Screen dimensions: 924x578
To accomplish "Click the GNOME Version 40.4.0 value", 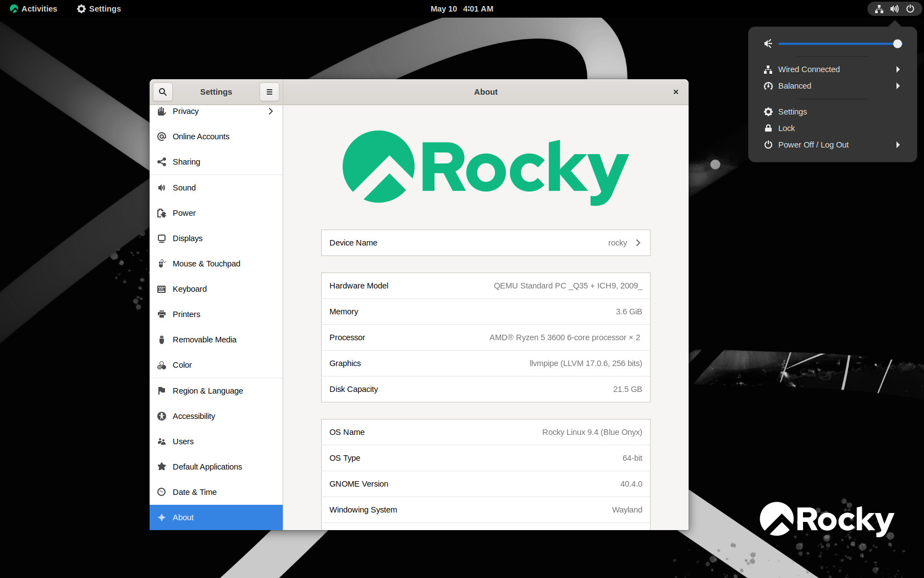I will [x=631, y=484].
